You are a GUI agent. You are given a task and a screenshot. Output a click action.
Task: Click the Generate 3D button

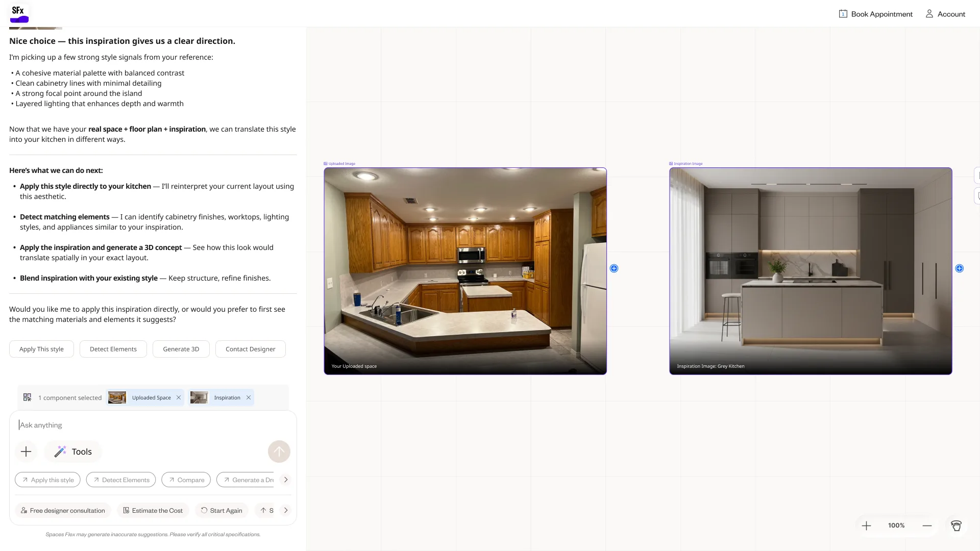tap(181, 349)
